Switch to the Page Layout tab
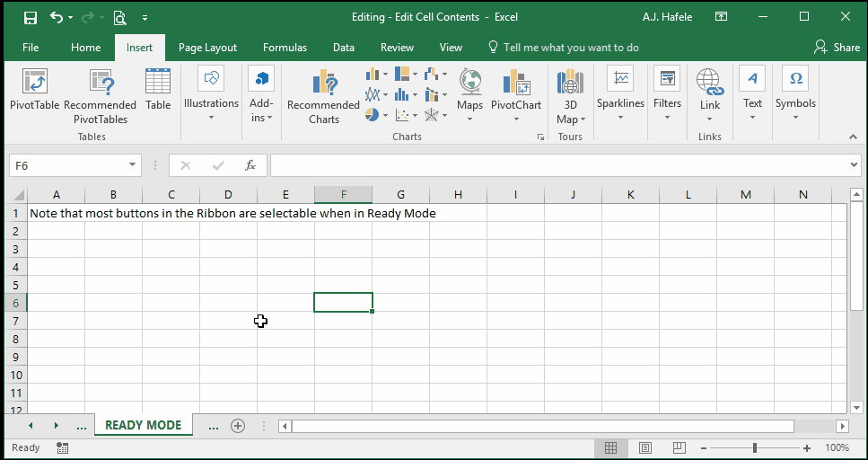Viewport: 868px width, 460px height. coord(207,48)
